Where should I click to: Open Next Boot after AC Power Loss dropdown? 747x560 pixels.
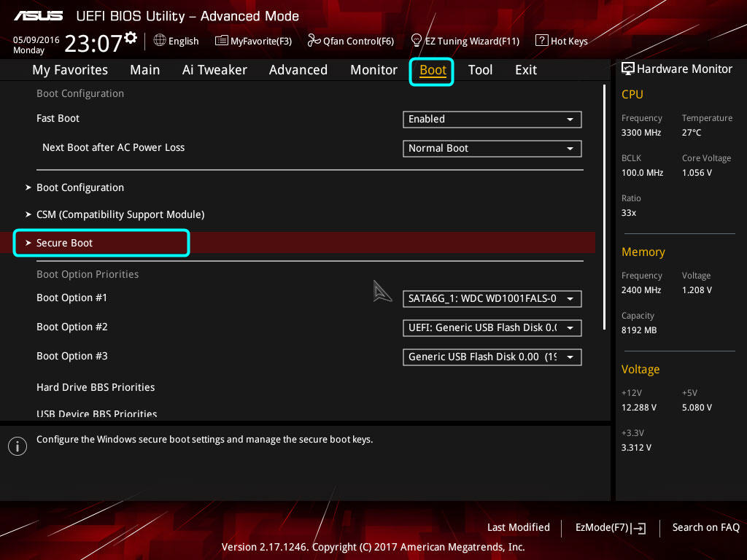pos(492,148)
